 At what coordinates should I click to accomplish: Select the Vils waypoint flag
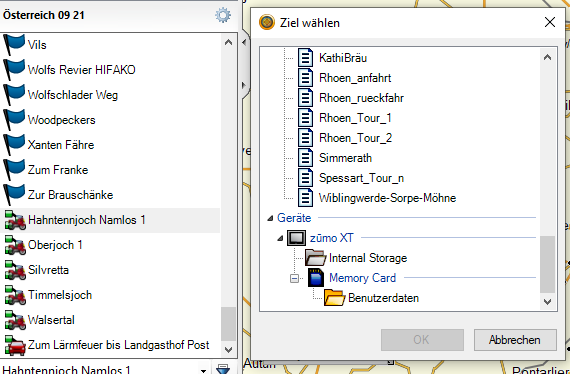click(14, 45)
